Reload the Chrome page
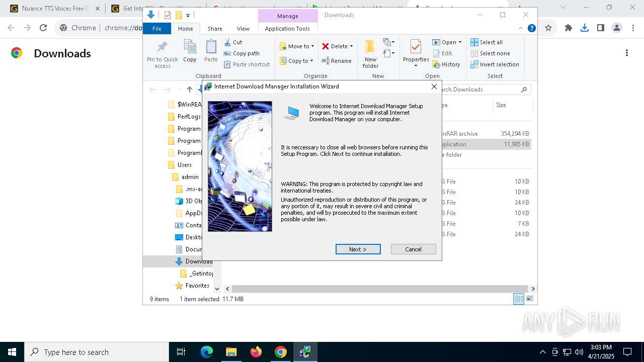Screen dimensions: 644x362 pos(43,28)
